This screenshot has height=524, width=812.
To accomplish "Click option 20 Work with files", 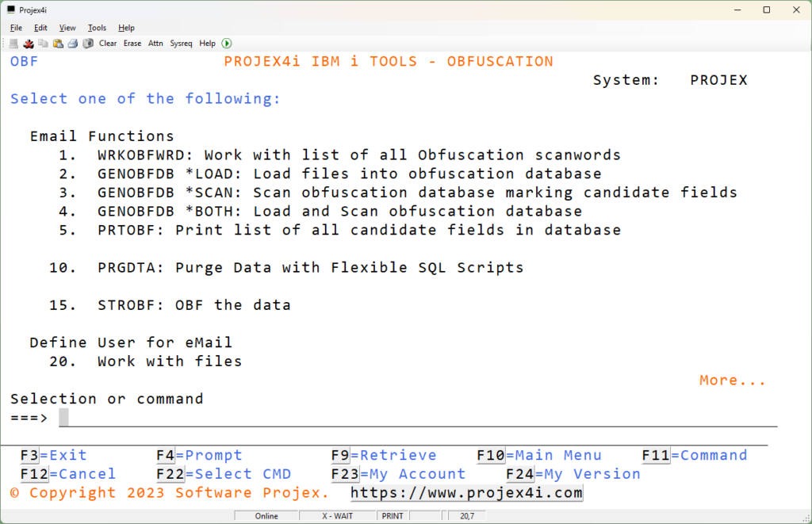I will pyautogui.click(x=146, y=361).
